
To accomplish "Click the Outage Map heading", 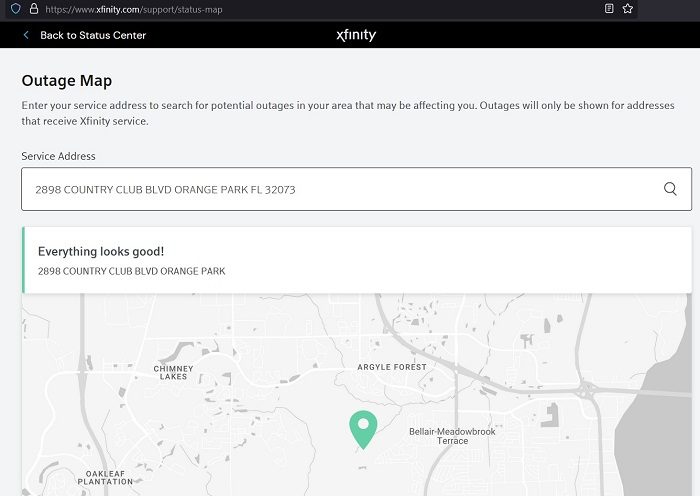I will coord(67,79).
